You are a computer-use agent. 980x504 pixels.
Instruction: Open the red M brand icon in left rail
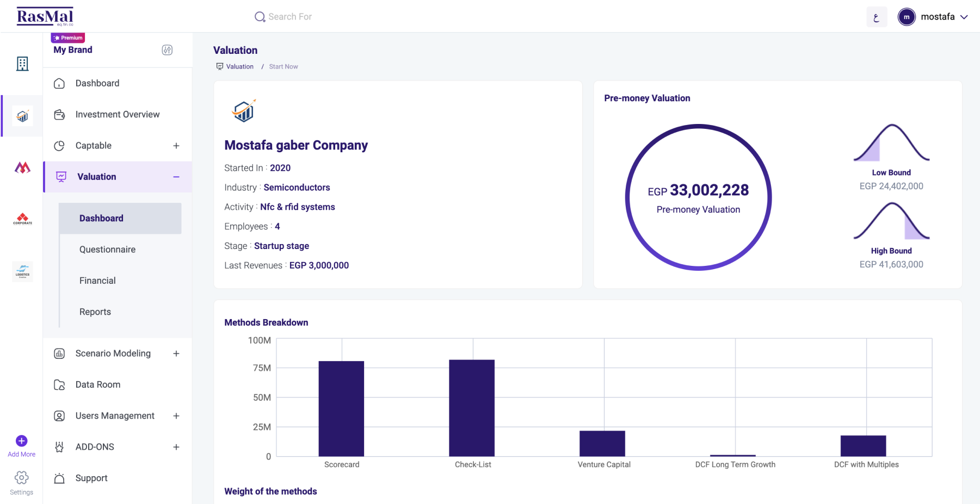tap(22, 167)
